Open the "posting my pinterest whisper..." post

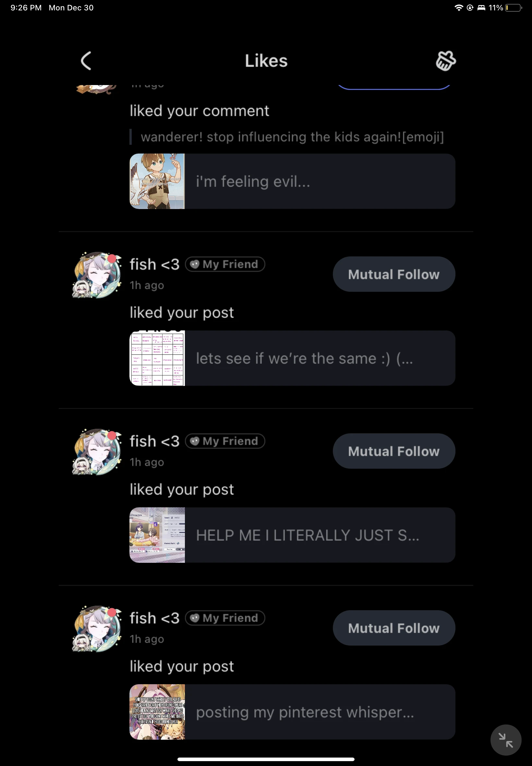[292, 711]
